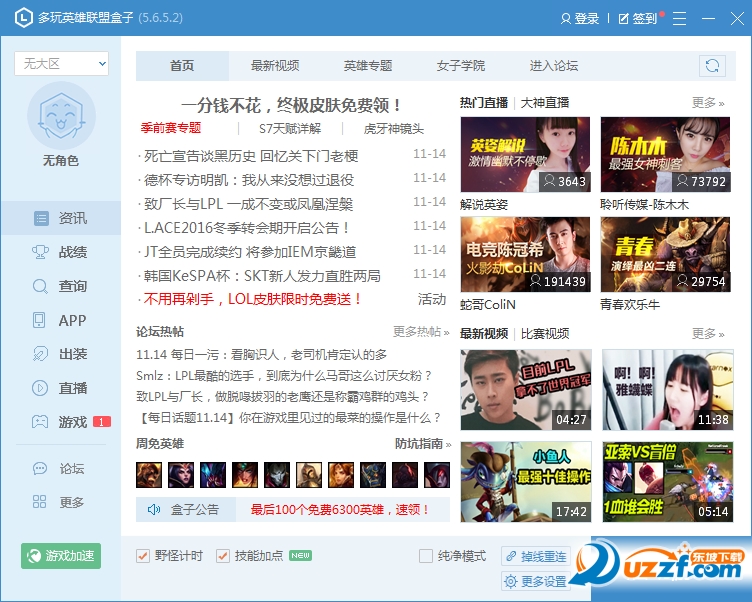Click the 盒子公告 speaker icon
Viewport: 752px width, 602px height.
[154, 509]
